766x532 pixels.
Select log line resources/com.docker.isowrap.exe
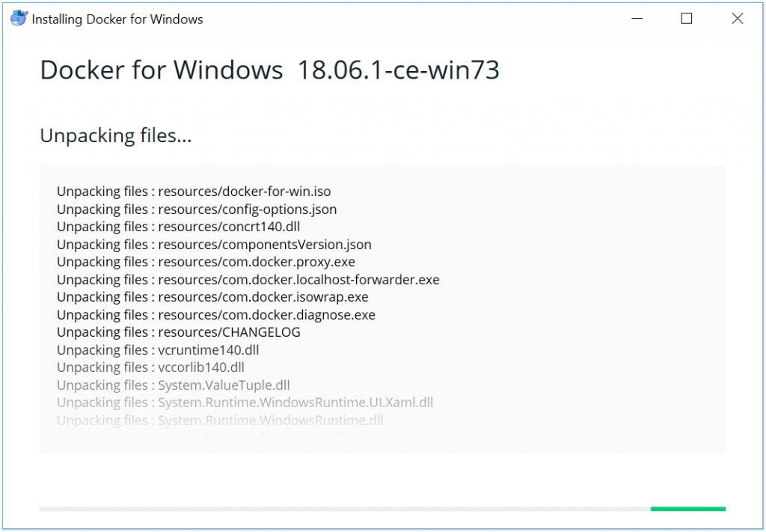(x=212, y=297)
